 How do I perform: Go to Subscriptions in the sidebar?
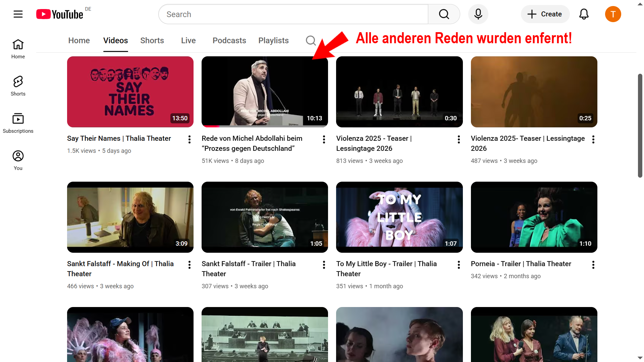click(x=18, y=123)
